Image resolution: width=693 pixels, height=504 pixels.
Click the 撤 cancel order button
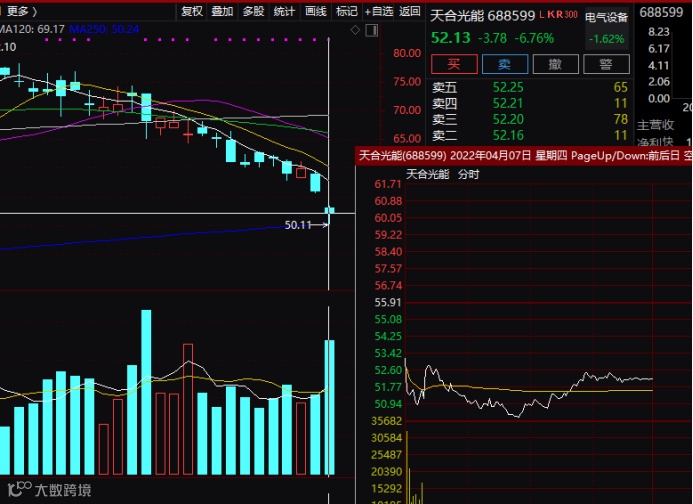click(x=556, y=65)
